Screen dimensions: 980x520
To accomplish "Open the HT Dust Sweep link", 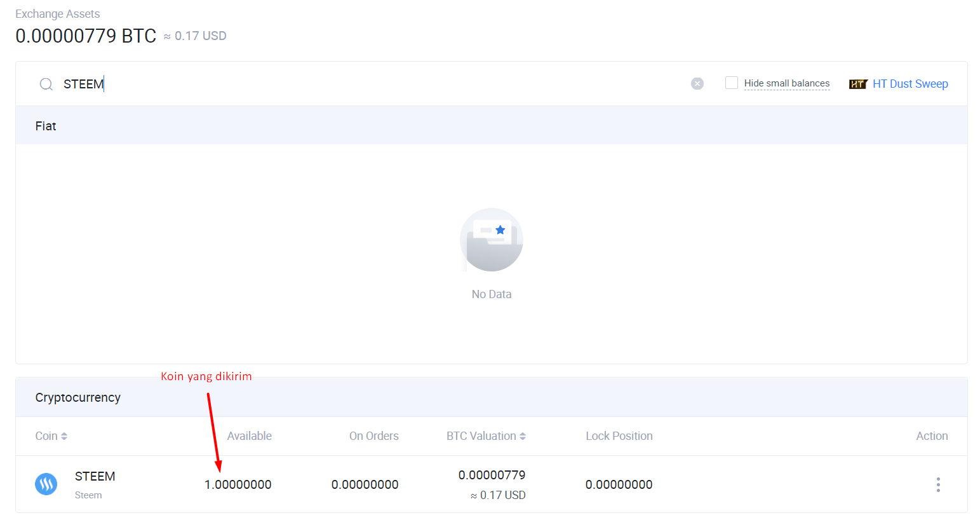I will click(x=910, y=84).
